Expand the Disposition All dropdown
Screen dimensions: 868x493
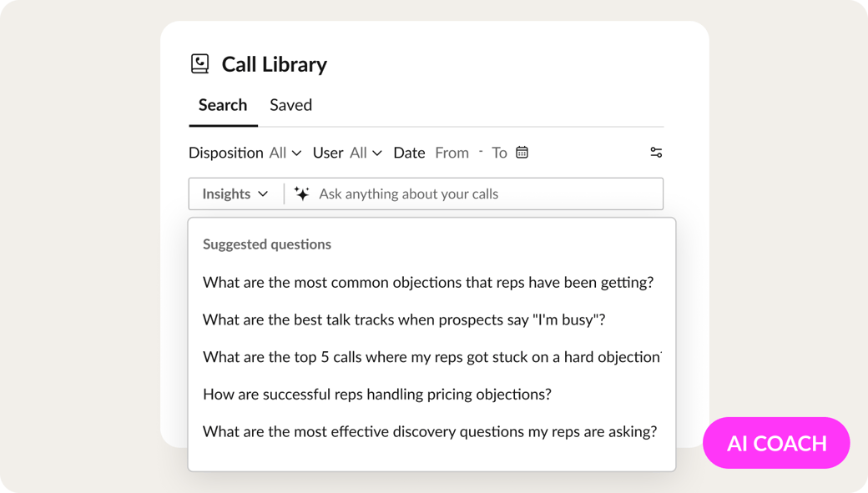coord(285,153)
